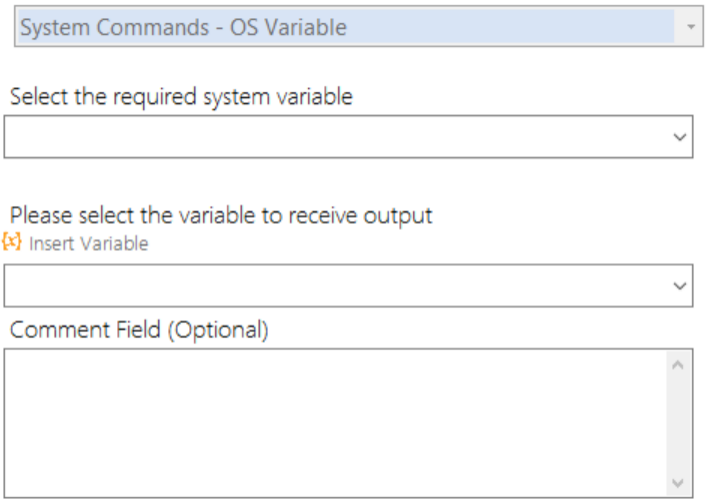Click the scroll-down arrow in Comment Field
710x502 pixels.
677,483
